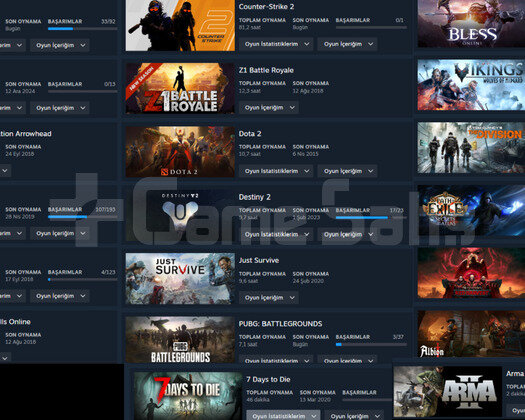Open Oyun İçeriğim dropdown beside 107/193 achievements
The height and width of the screenshot is (420, 525).
[x=60, y=233]
